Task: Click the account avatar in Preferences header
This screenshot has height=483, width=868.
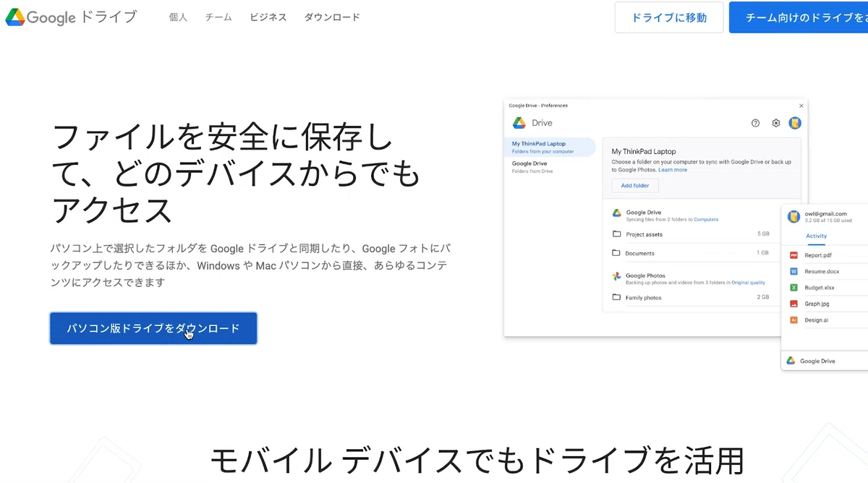Action: click(x=795, y=123)
